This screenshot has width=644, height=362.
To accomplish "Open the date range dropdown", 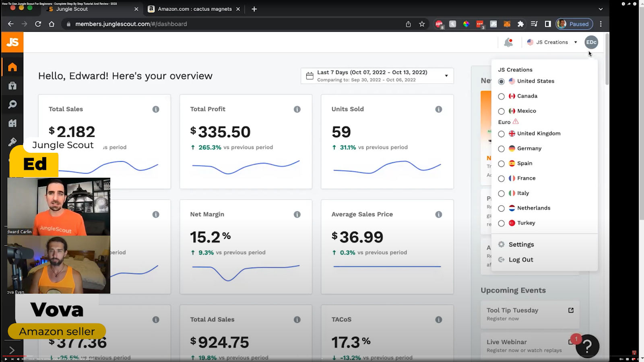I will [377, 76].
